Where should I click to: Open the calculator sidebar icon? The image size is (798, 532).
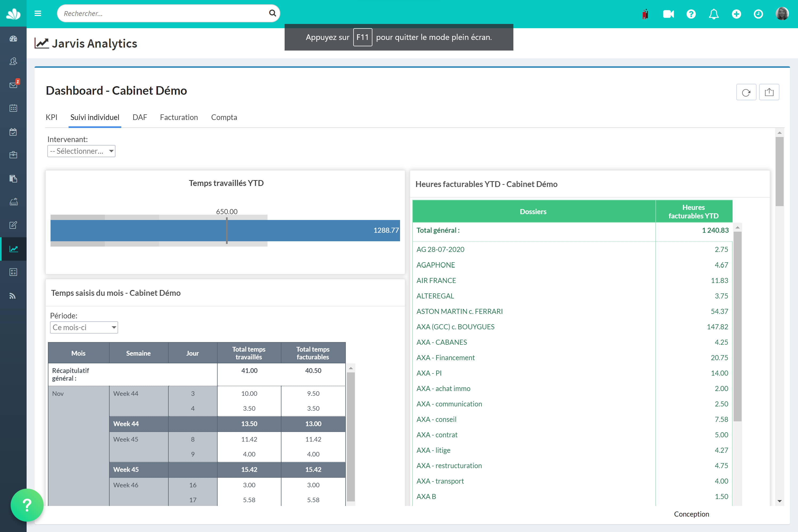pyautogui.click(x=13, y=272)
